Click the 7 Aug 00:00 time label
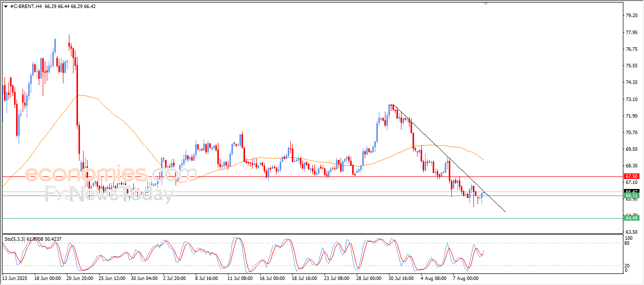This screenshot has height=285, width=644. [466, 277]
